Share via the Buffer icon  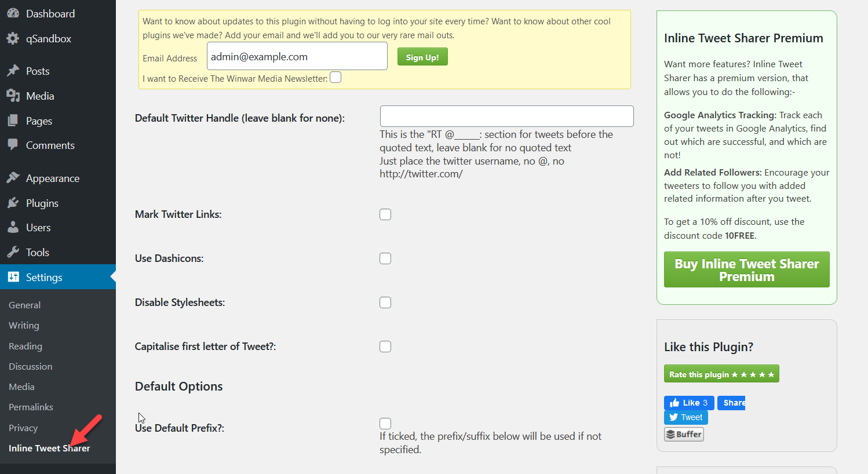(684, 433)
